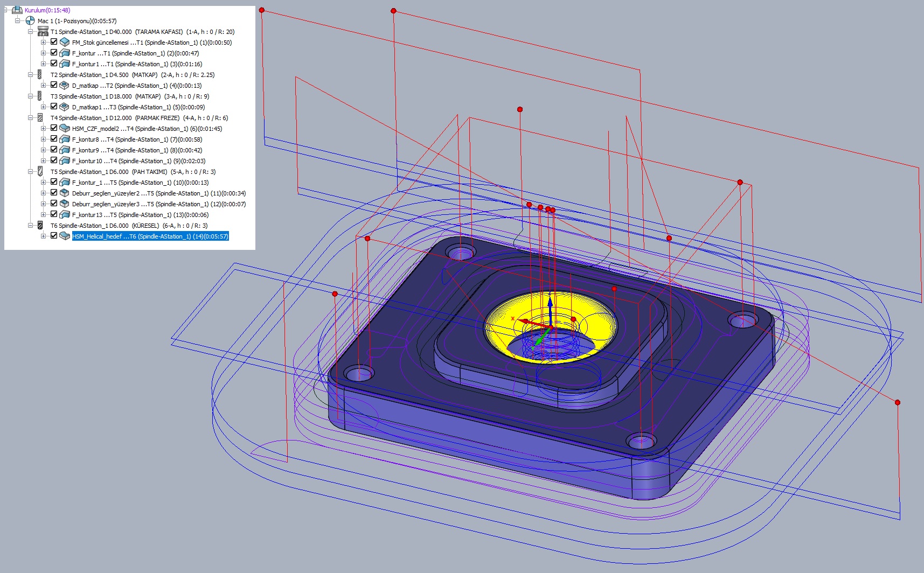The width and height of the screenshot is (924, 573).
Task: Collapse the Kurulum root node
Action: pos(6,10)
